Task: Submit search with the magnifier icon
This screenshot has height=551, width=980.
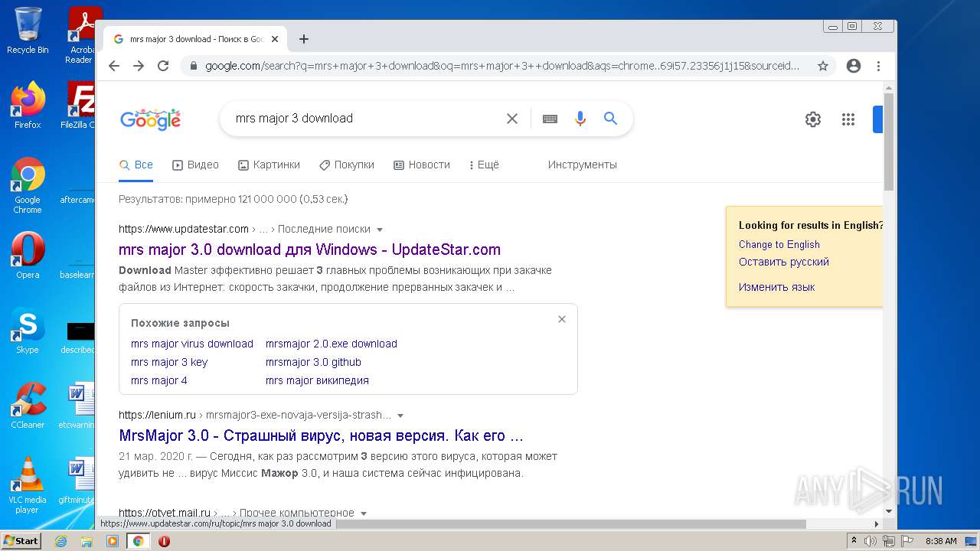Action: [610, 119]
